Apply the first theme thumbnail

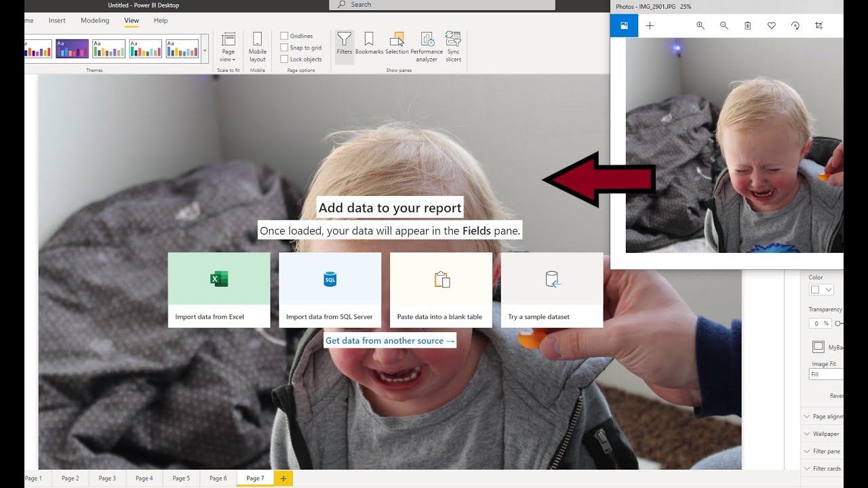click(x=38, y=49)
